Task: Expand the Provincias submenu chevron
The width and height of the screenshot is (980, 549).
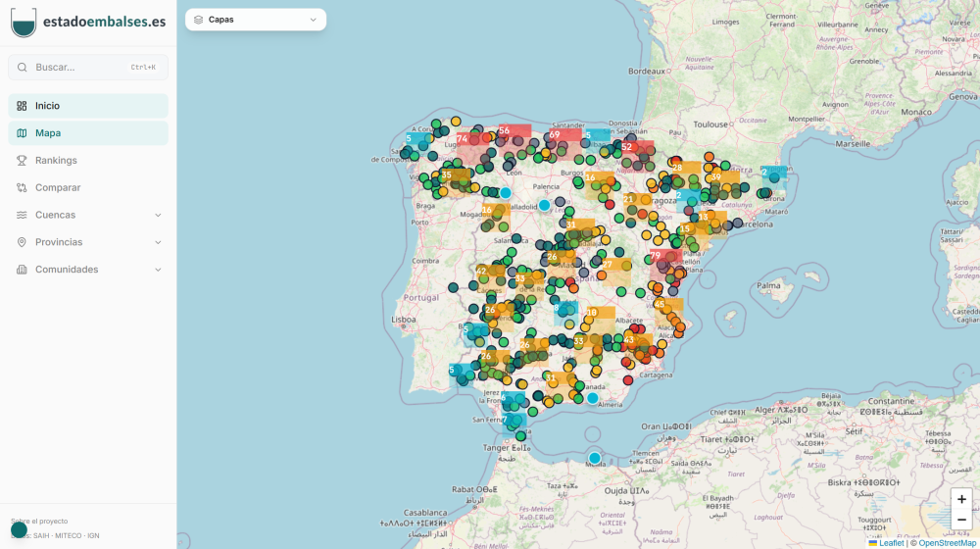Action: 158,242
